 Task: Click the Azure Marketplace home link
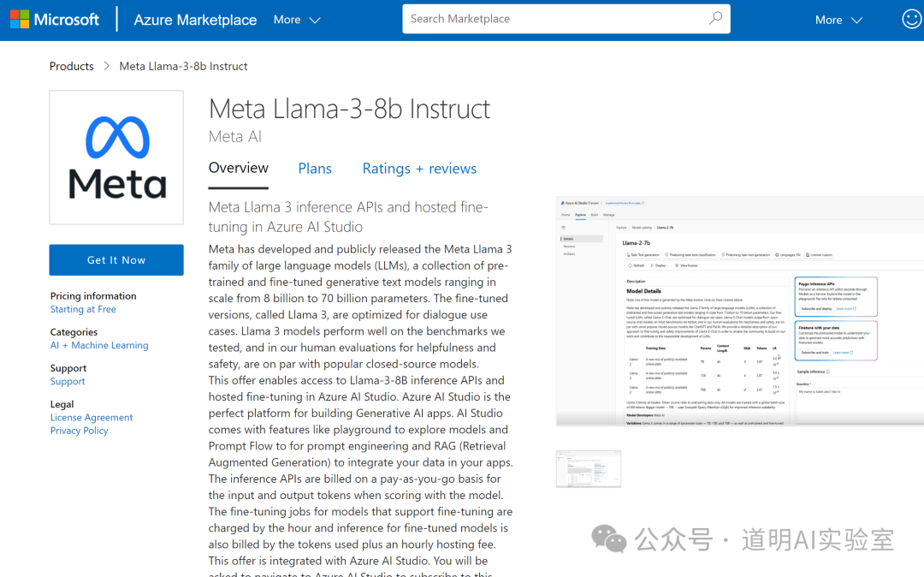click(195, 19)
